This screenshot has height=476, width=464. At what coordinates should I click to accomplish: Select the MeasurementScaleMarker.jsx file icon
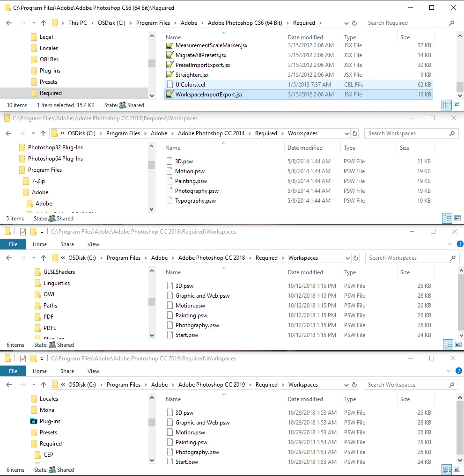point(170,45)
